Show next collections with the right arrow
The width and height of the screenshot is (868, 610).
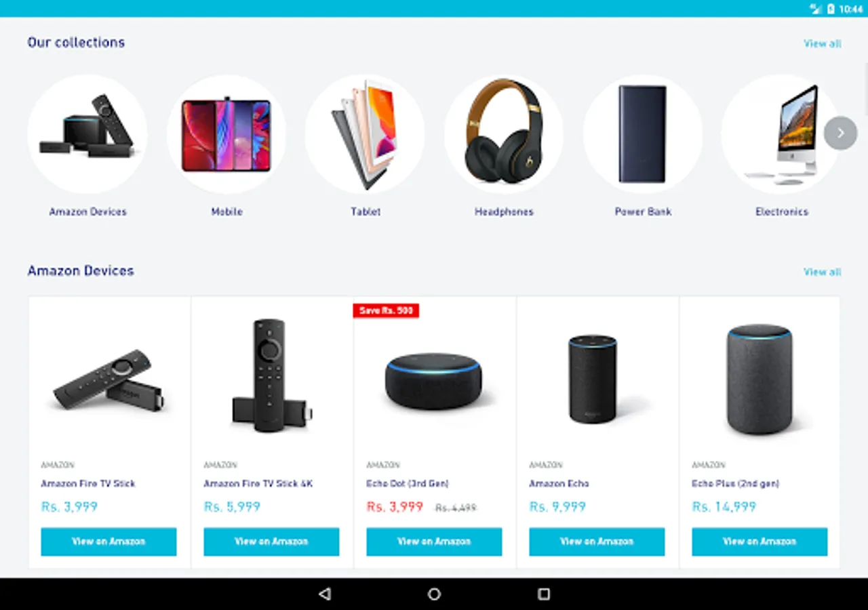click(x=840, y=134)
